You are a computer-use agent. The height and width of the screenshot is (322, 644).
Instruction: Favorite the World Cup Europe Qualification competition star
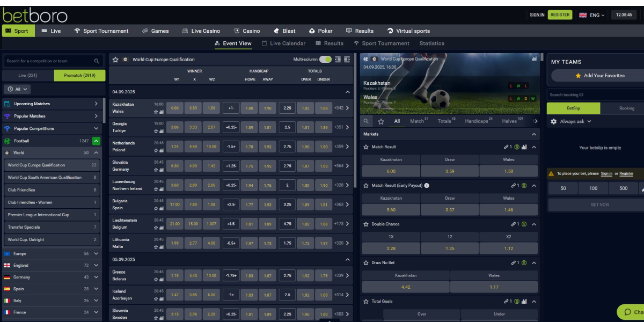[115, 60]
